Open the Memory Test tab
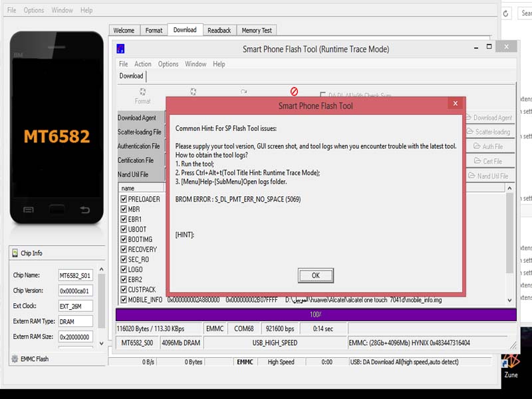 257,30
